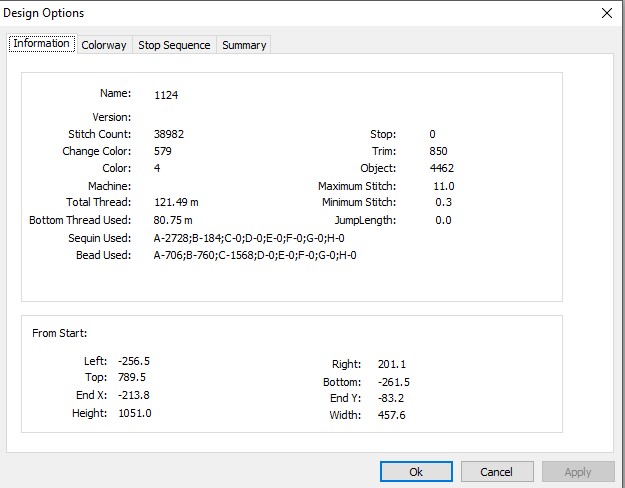Confirm with the Ok button
This screenshot has width=625, height=488.
click(416, 472)
